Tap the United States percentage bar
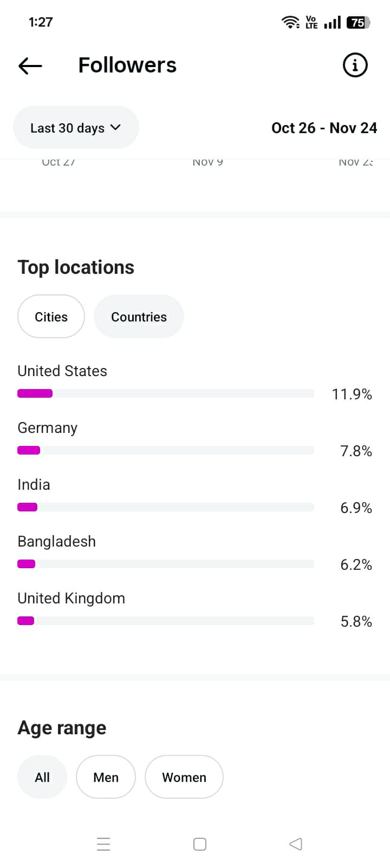390x868 pixels. click(x=165, y=393)
